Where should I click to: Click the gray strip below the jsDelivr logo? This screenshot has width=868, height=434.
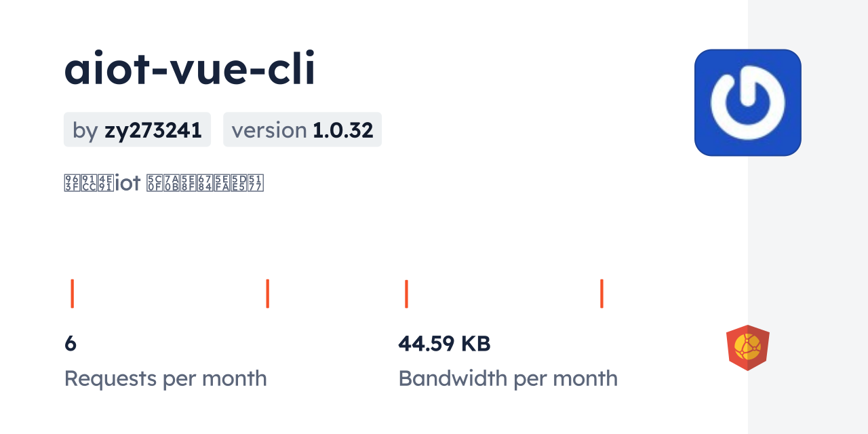807,403
